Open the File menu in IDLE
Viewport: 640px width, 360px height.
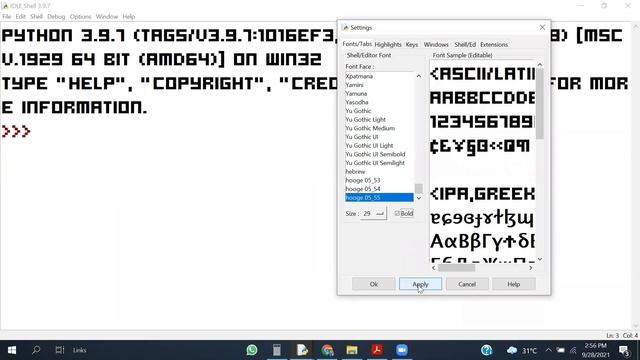pyautogui.click(x=7, y=17)
